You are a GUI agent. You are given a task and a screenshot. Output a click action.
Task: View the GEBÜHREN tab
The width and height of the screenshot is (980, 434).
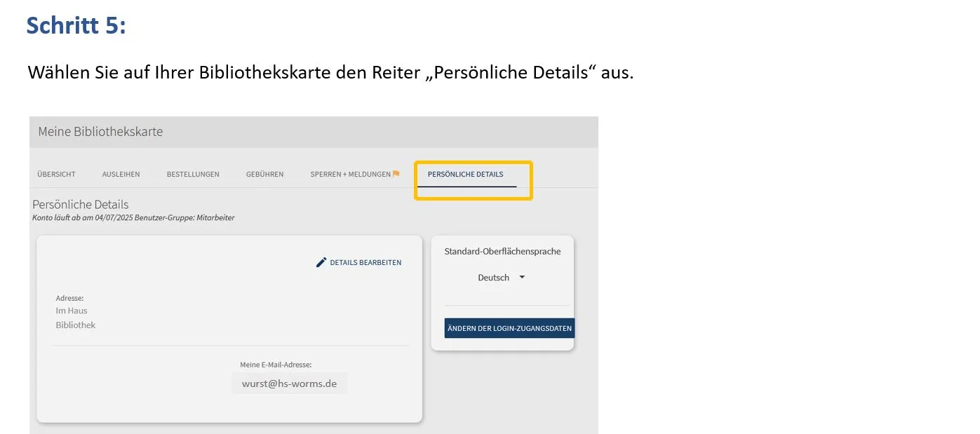click(x=264, y=174)
